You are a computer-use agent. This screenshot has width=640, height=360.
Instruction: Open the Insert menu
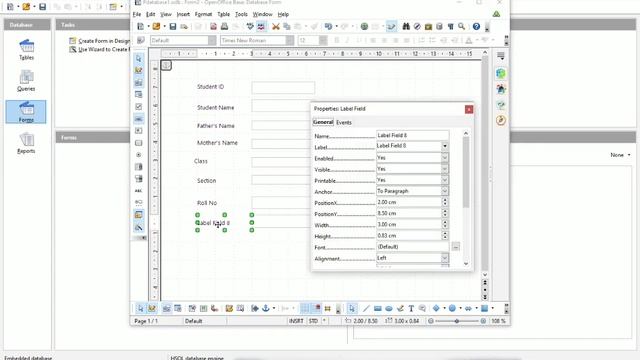(x=183, y=14)
